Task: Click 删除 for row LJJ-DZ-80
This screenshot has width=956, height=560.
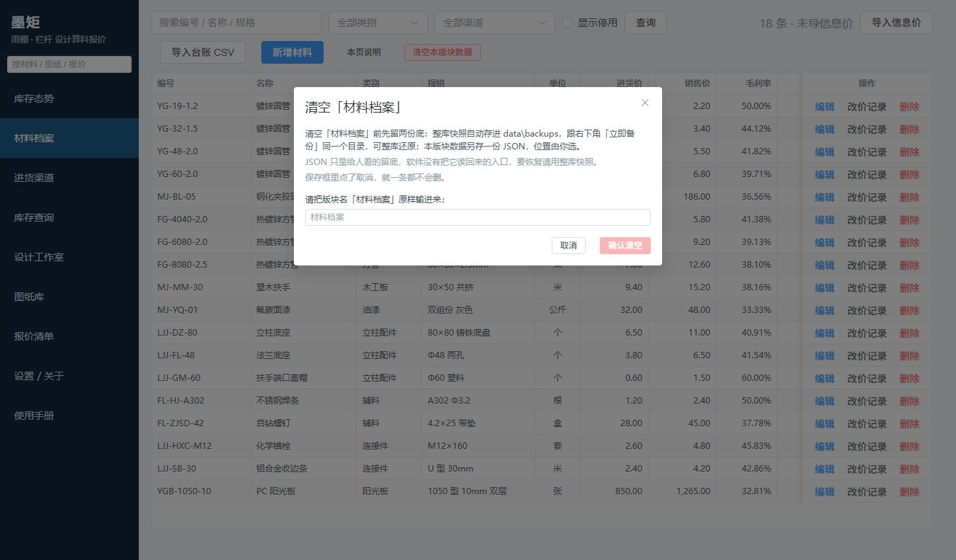Action: 909,333
